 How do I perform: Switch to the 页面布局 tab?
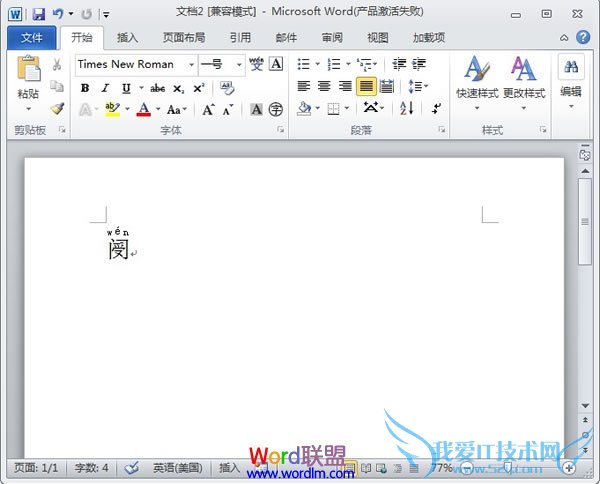coord(184,37)
